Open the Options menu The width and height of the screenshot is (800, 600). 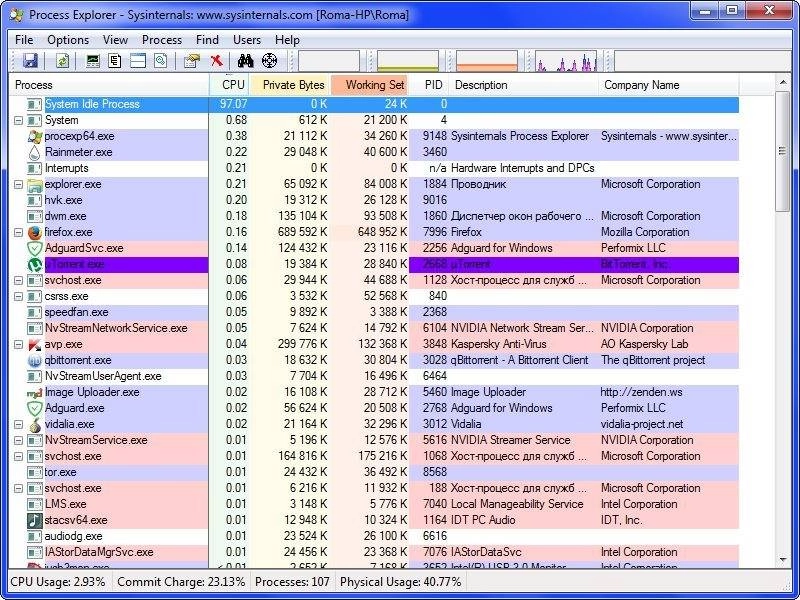click(68, 40)
